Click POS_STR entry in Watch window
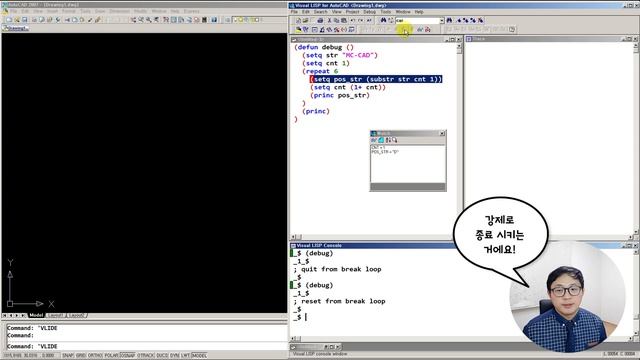Viewport: 640px width, 360px height. (x=385, y=152)
